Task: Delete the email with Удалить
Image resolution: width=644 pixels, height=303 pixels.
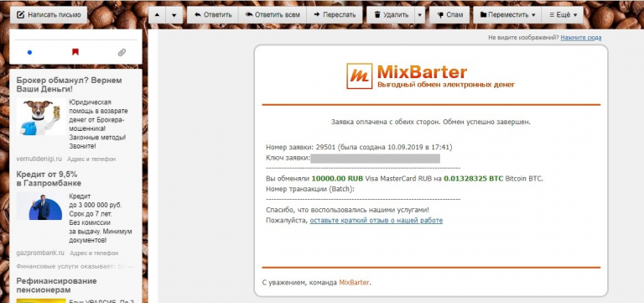Action: [391, 15]
